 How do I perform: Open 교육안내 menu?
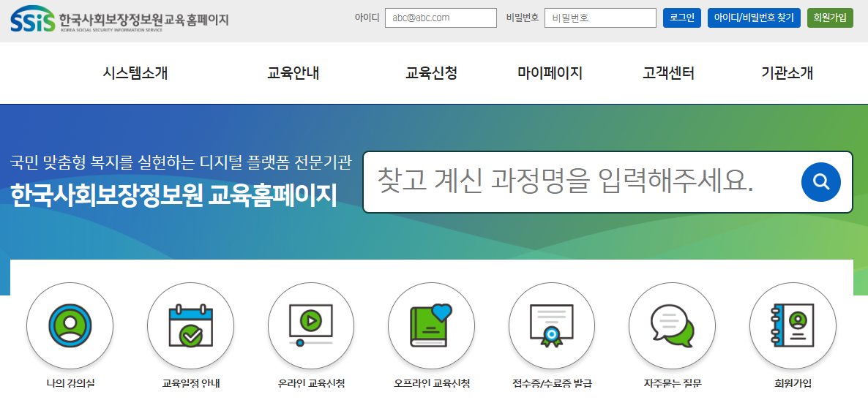293,73
